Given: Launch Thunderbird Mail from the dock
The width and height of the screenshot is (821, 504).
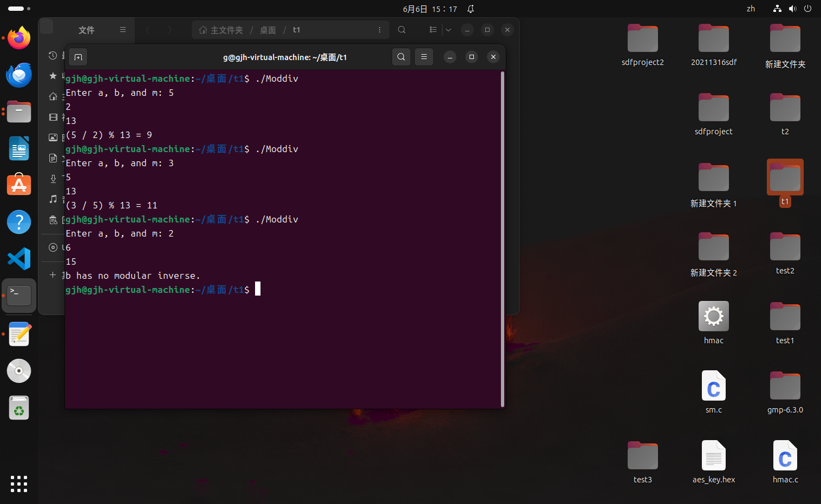Looking at the screenshot, I should 19,75.
